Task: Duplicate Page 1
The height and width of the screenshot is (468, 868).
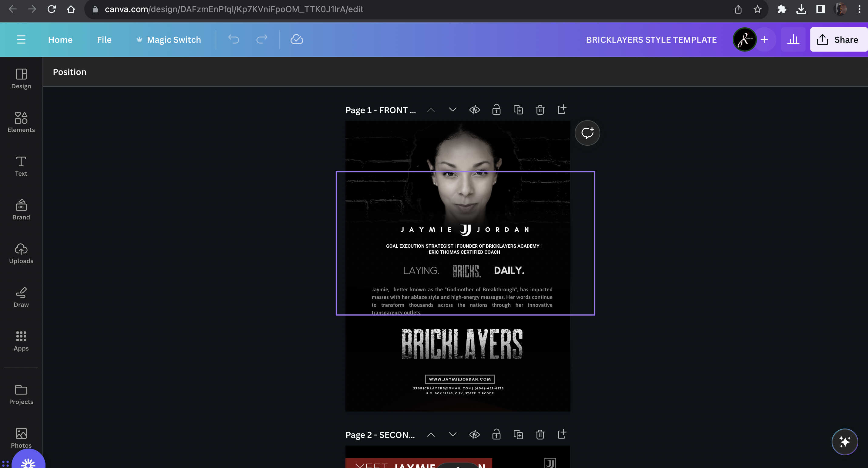Action: coord(518,110)
